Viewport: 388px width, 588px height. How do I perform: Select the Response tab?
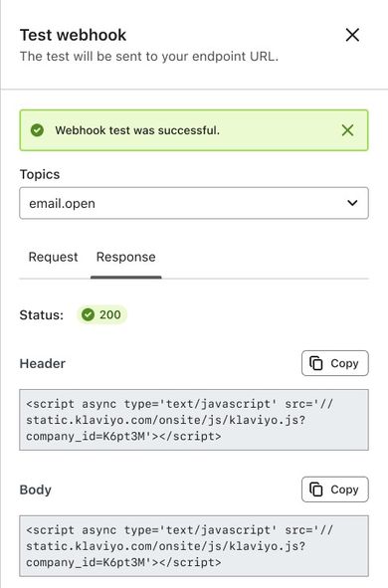126,257
